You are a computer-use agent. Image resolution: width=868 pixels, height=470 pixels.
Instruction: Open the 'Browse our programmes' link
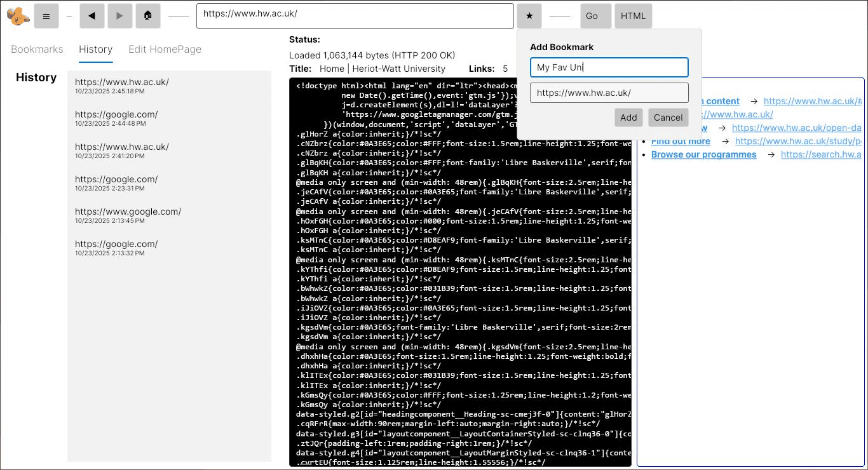click(703, 154)
